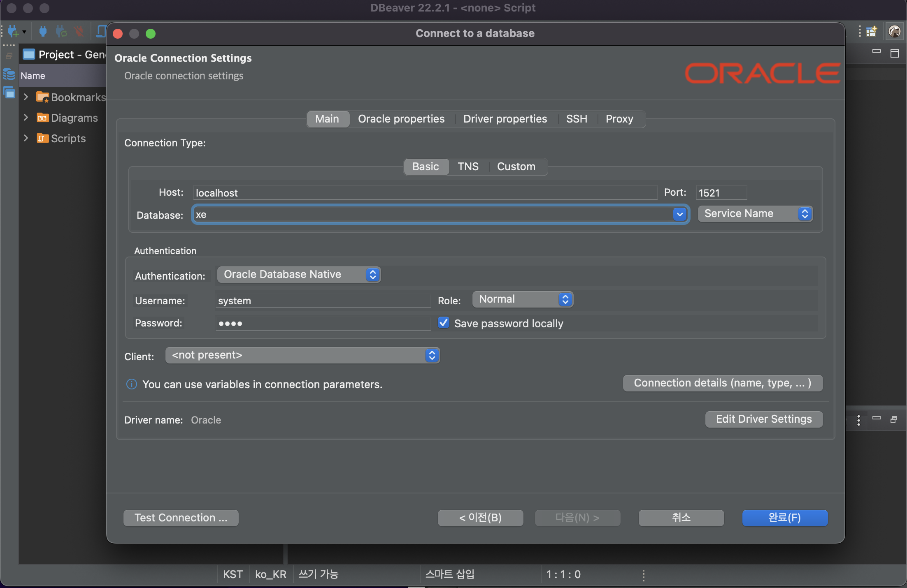
Task: Open the Service Name dropdown
Action: [x=755, y=213]
